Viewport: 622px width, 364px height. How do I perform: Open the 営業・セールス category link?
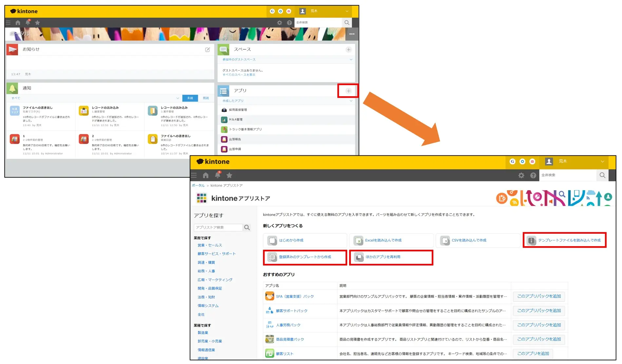click(210, 245)
